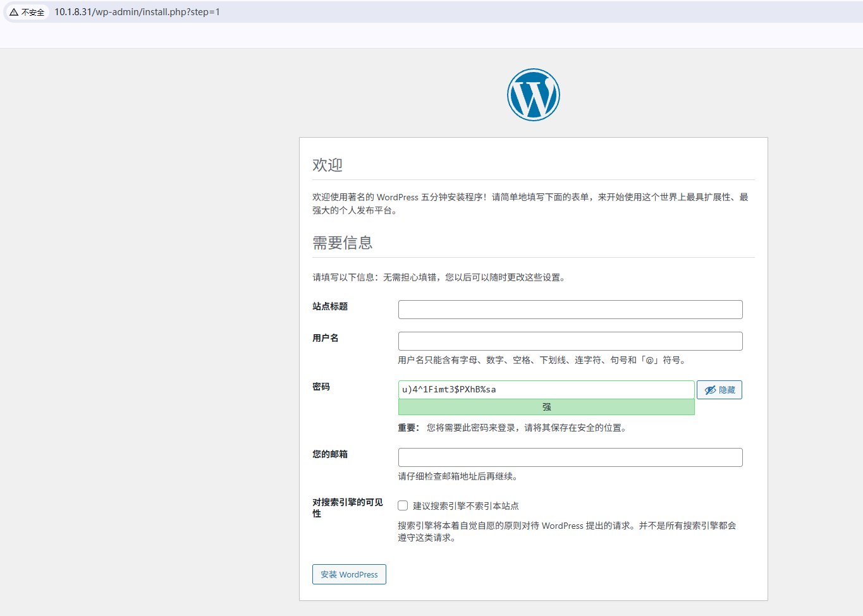Click the 不安全 text in address bar
The image size is (863, 616).
(33, 12)
